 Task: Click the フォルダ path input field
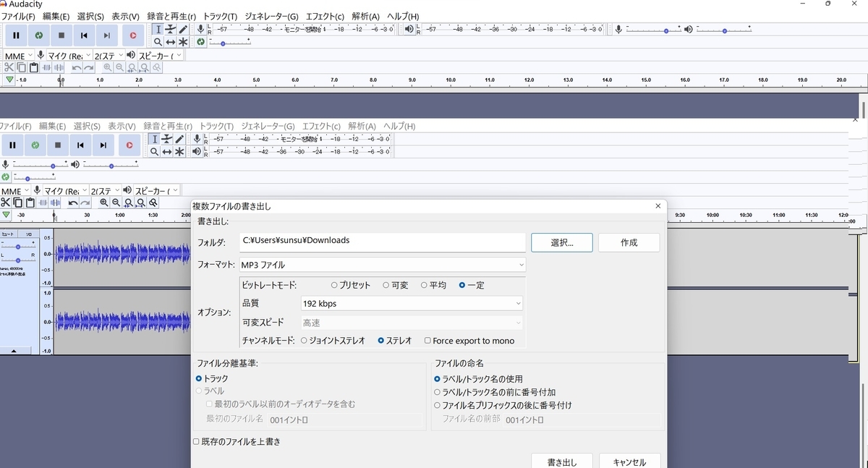383,242
